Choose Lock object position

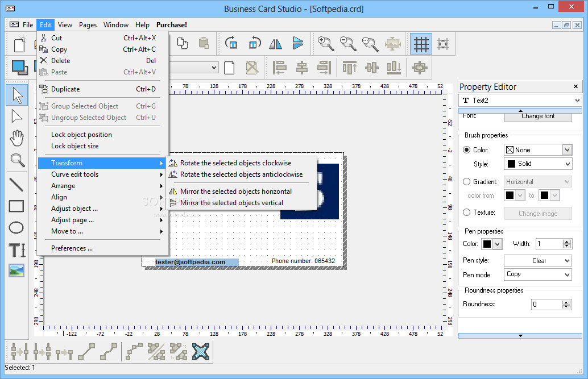point(102,135)
